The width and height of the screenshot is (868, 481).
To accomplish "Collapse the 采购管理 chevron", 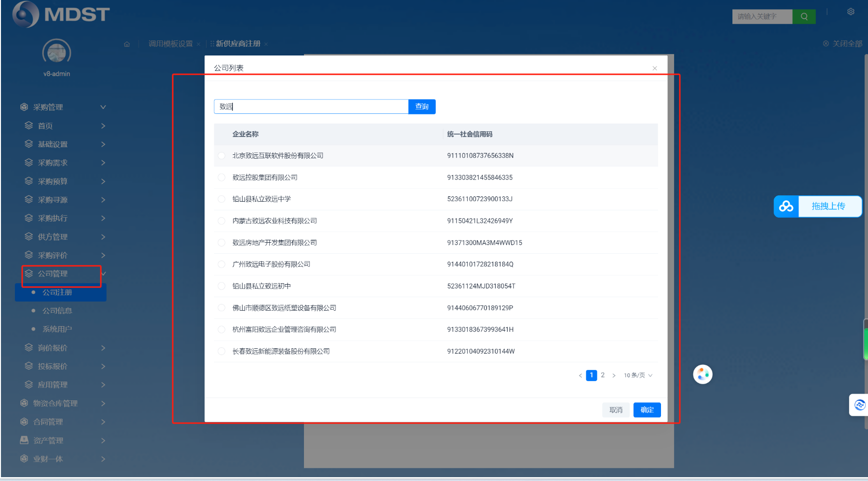I will click(103, 107).
